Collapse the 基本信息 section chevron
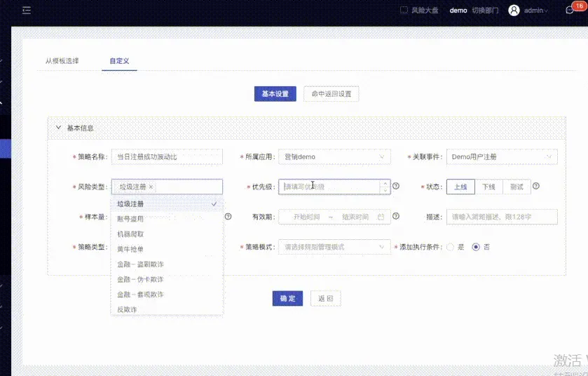Image resolution: width=588 pixels, height=376 pixels. click(58, 128)
